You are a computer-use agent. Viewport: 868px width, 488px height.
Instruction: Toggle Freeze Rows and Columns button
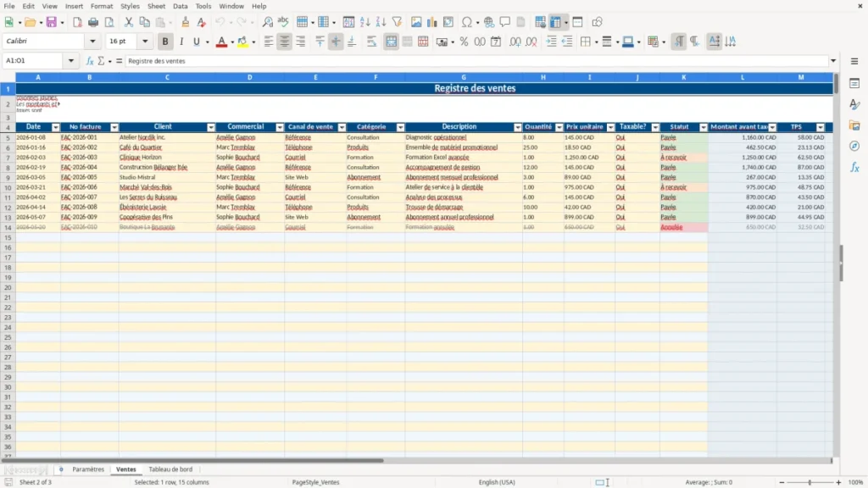tap(556, 22)
